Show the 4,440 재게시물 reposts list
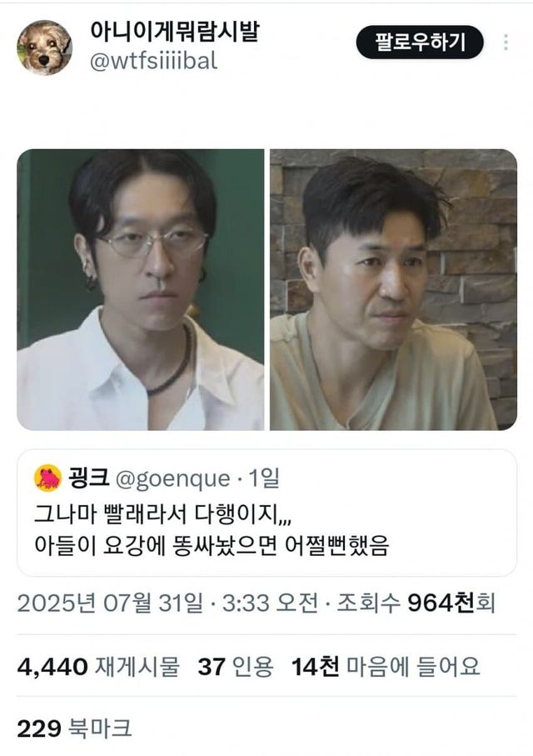The height and width of the screenshot is (756, 533). [x=98, y=667]
